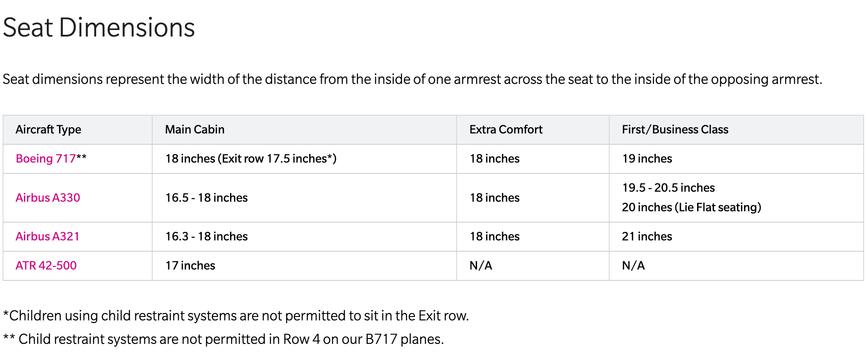Image resolution: width=868 pixels, height=353 pixels.
Task: Select the First/Business Class column header
Action: click(674, 130)
